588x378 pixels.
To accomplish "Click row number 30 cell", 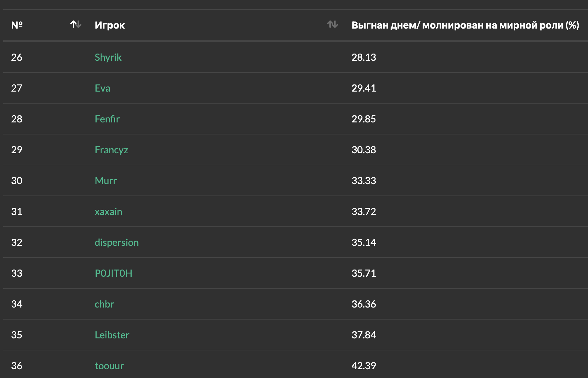I will pos(17,181).
